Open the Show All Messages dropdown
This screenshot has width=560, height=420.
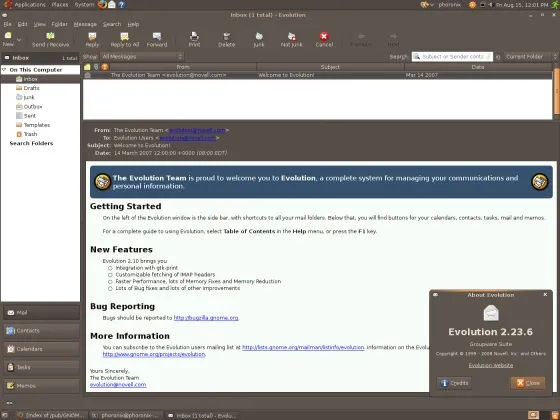point(142,56)
